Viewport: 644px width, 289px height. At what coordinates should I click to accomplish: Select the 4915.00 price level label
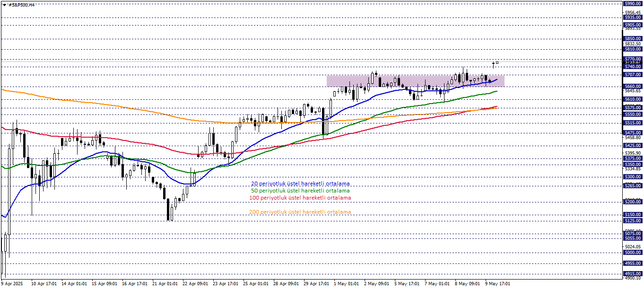pos(633,274)
